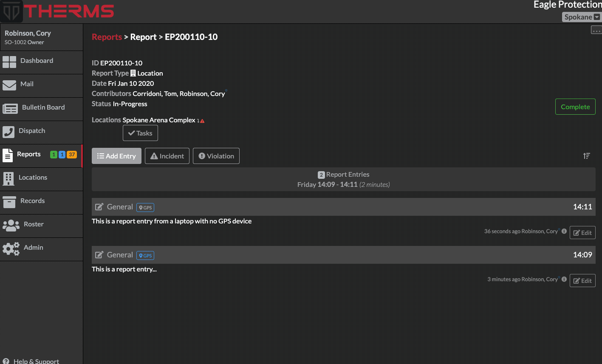The width and height of the screenshot is (602, 364).
Task: Edit the 14:09 report entry
Action: [582, 280]
